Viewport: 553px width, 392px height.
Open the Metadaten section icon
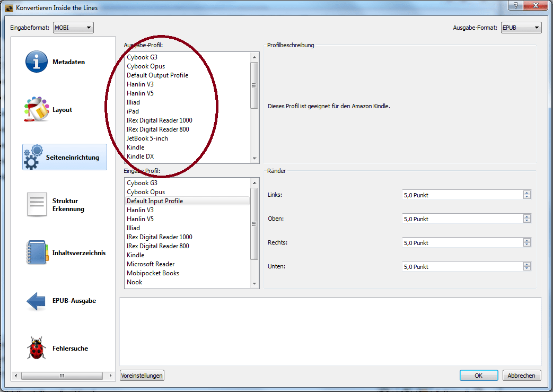37,62
